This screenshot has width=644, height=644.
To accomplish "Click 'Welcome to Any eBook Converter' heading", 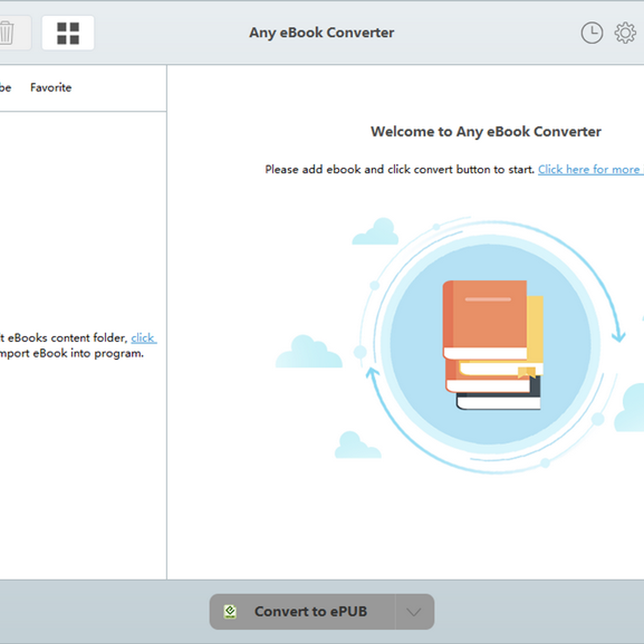I will tap(486, 131).
